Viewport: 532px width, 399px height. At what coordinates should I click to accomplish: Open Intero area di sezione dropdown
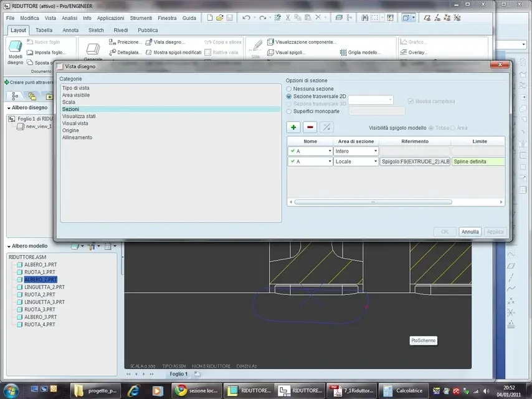pos(376,151)
